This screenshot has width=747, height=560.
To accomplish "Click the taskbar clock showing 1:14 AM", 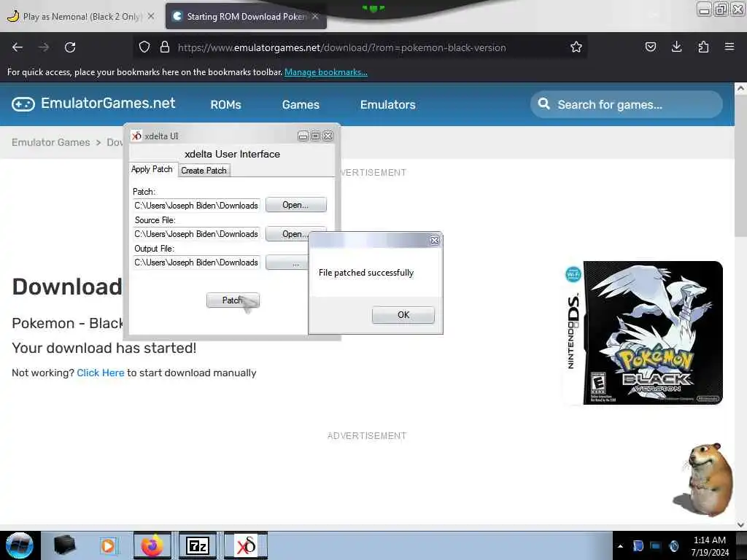I will coord(710,545).
